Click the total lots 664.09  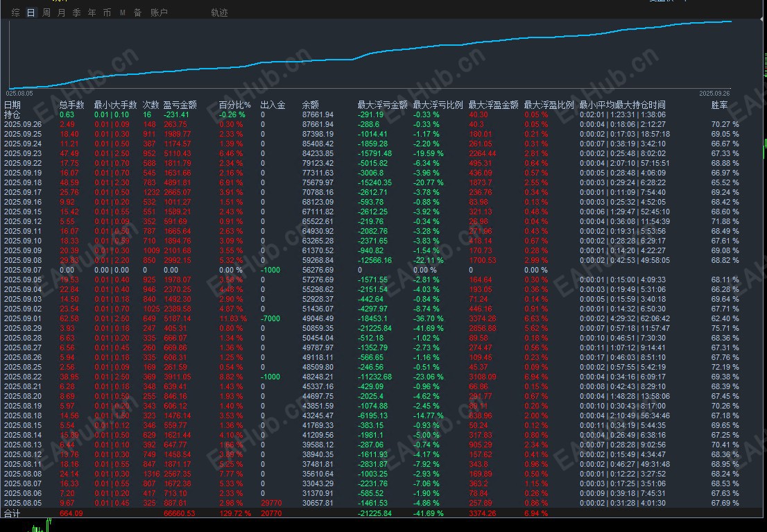pyautogui.click(x=71, y=513)
